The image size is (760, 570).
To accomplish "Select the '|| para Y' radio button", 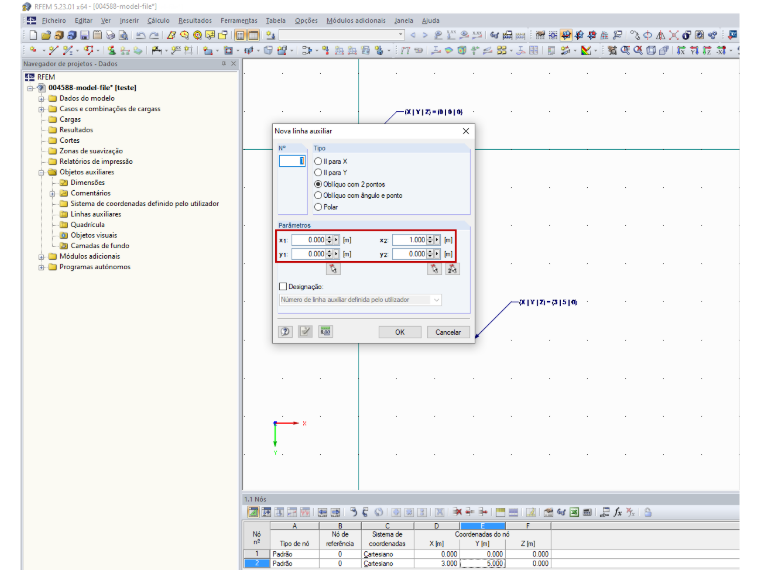I will [x=318, y=173].
